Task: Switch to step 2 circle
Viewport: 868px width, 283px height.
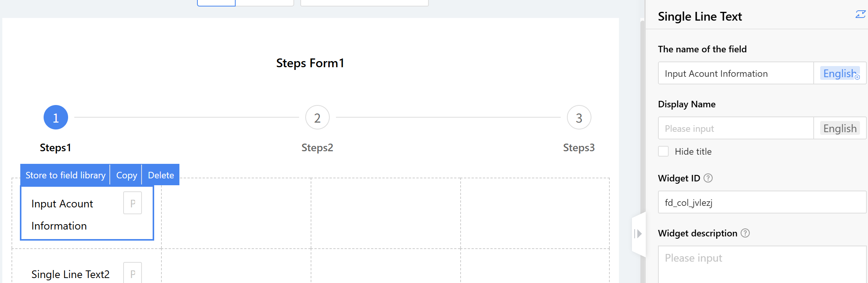Action: [317, 118]
